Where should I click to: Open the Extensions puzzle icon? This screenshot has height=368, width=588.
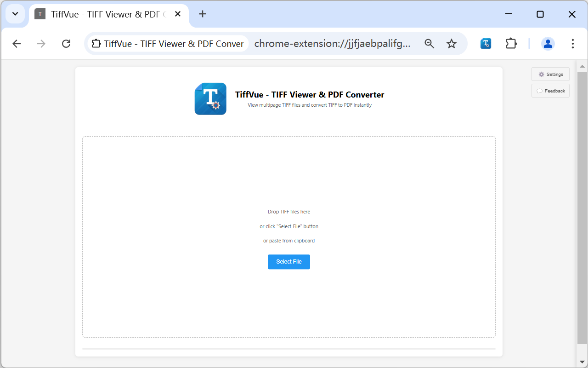click(511, 44)
